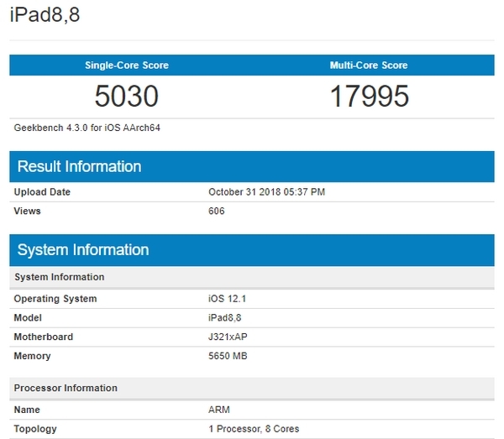Click the iPad8,8 page title heading
Viewport: 504px width, 439px height.
pos(46,15)
